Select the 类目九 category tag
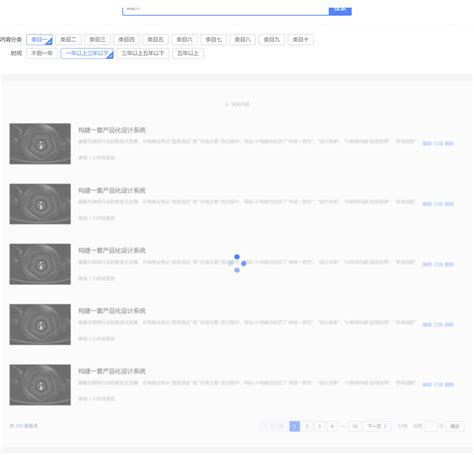 272,40
